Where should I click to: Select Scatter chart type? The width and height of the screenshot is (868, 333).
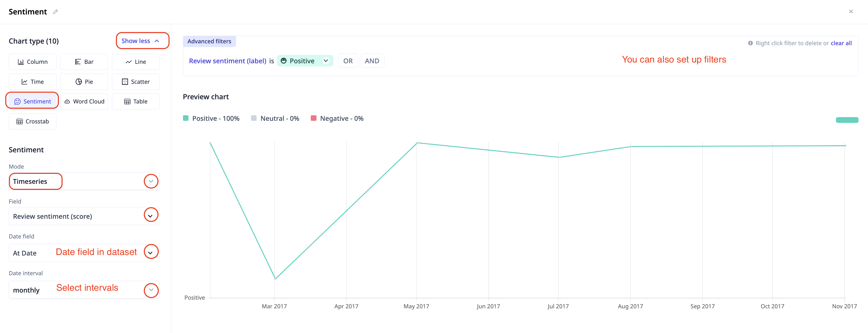tap(135, 82)
